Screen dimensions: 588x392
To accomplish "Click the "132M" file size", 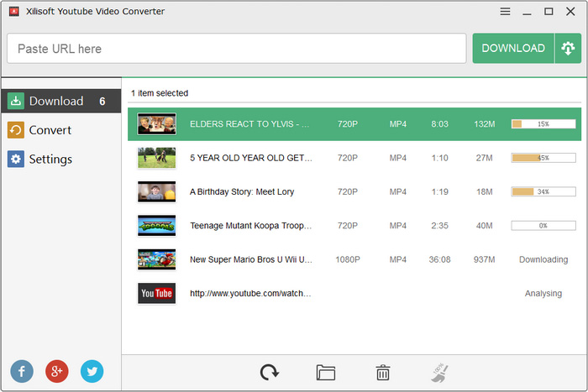I will 484,124.
